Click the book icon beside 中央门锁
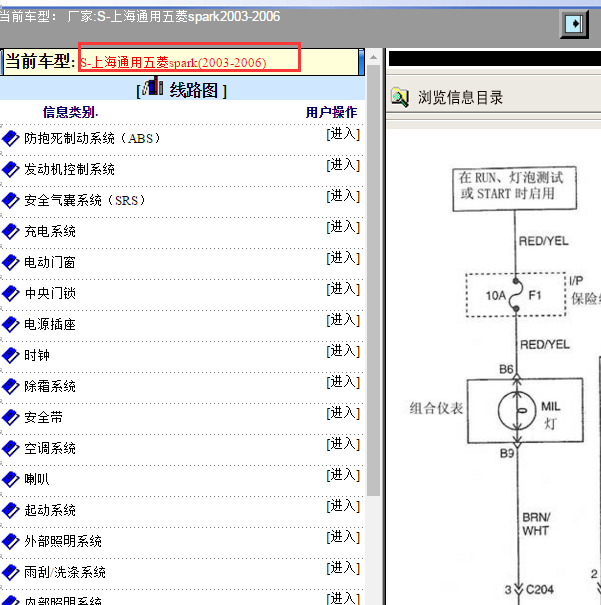The width and height of the screenshot is (601, 605). tap(10, 293)
